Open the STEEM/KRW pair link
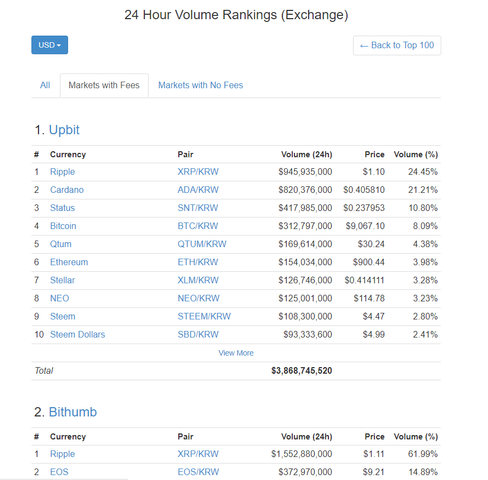The height and width of the screenshot is (480, 488). coord(204,316)
